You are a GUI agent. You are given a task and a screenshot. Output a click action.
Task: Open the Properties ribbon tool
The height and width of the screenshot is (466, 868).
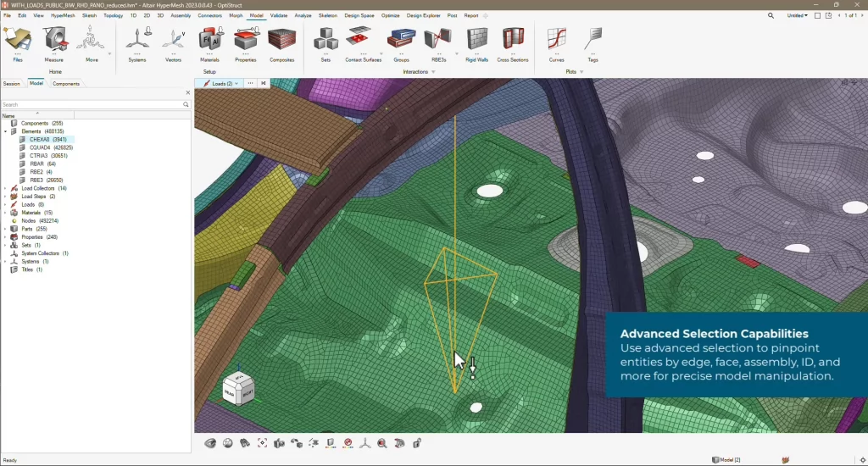246,44
